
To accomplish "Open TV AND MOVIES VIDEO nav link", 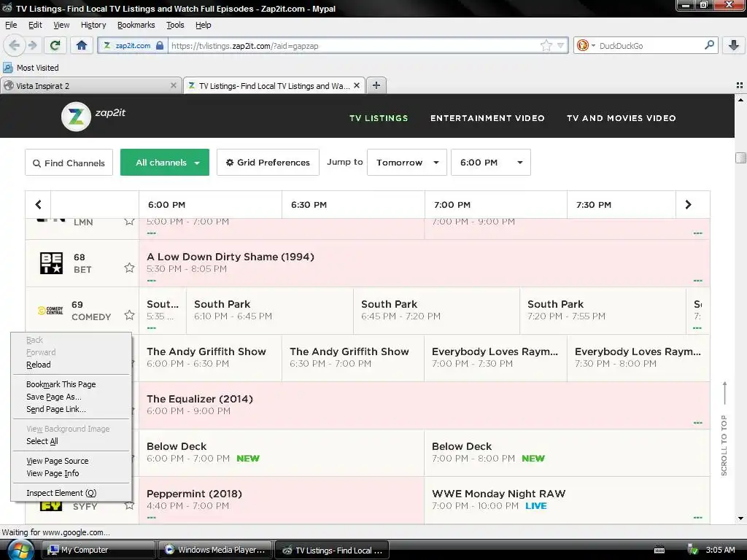I will click(x=622, y=118).
